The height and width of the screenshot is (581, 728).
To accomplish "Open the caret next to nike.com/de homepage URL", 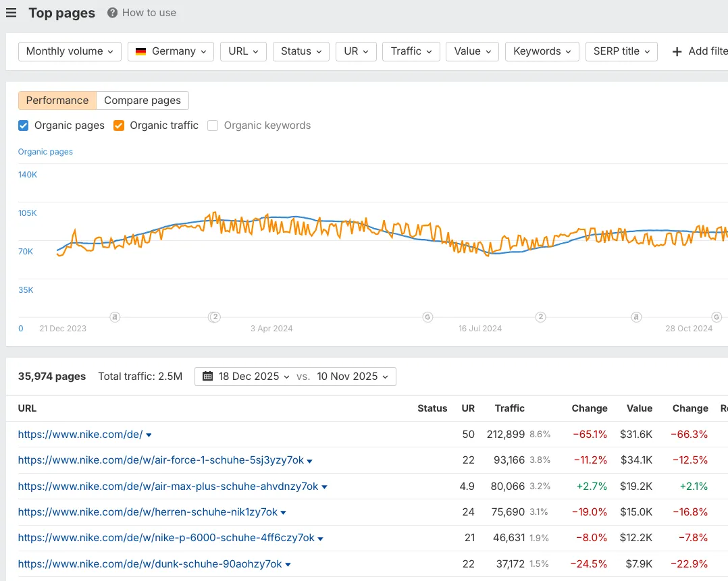I will 149,435.
